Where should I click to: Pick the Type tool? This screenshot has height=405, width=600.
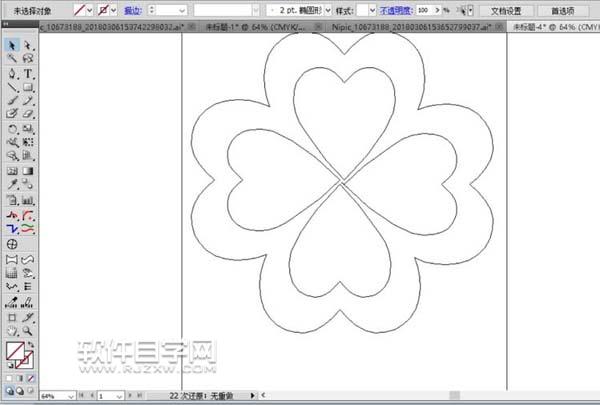[x=28, y=74]
